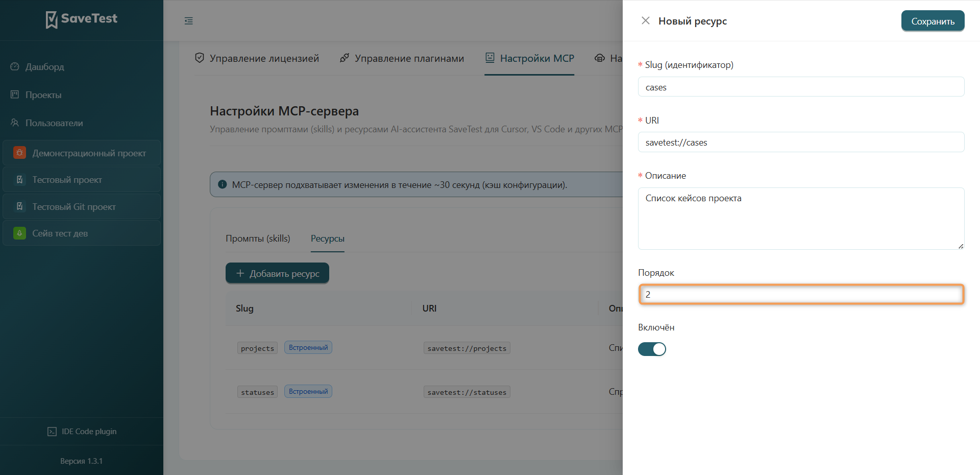Click the shield icon of Управление лицензией
Image resolution: width=980 pixels, height=475 pixels.
[x=200, y=58]
